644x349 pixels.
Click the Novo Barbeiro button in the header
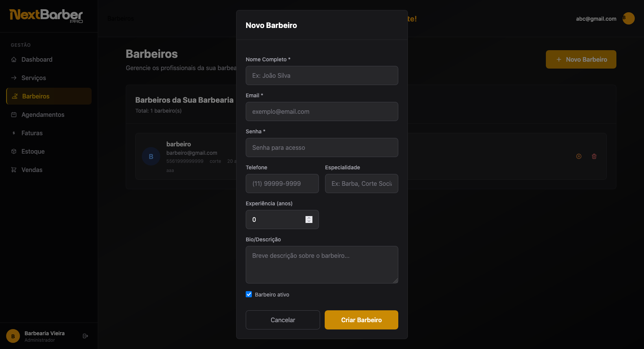pyautogui.click(x=581, y=59)
